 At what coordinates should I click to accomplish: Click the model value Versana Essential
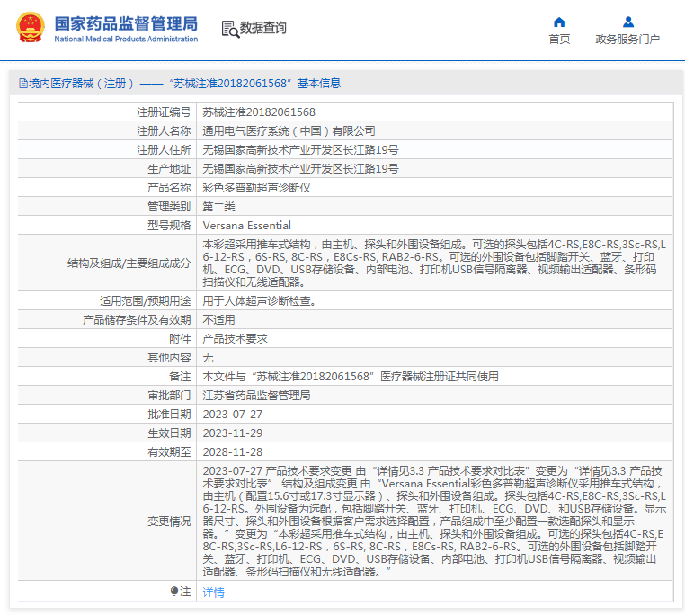tap(247, 226)
